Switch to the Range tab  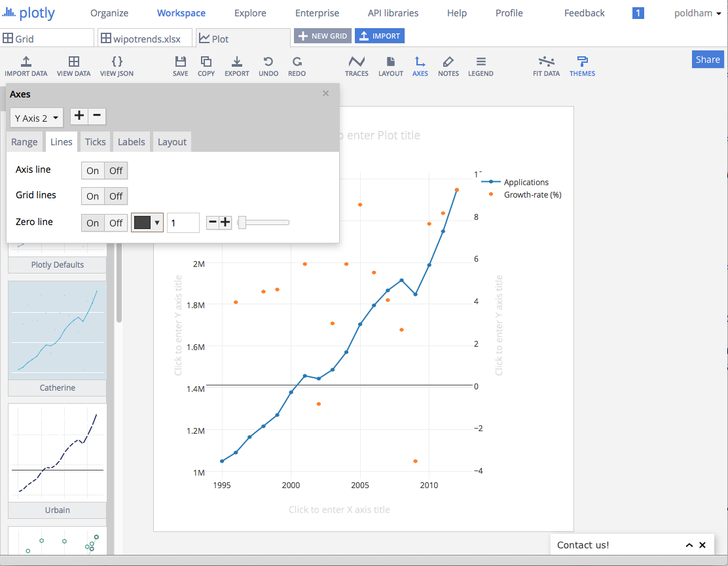[24, 142]
